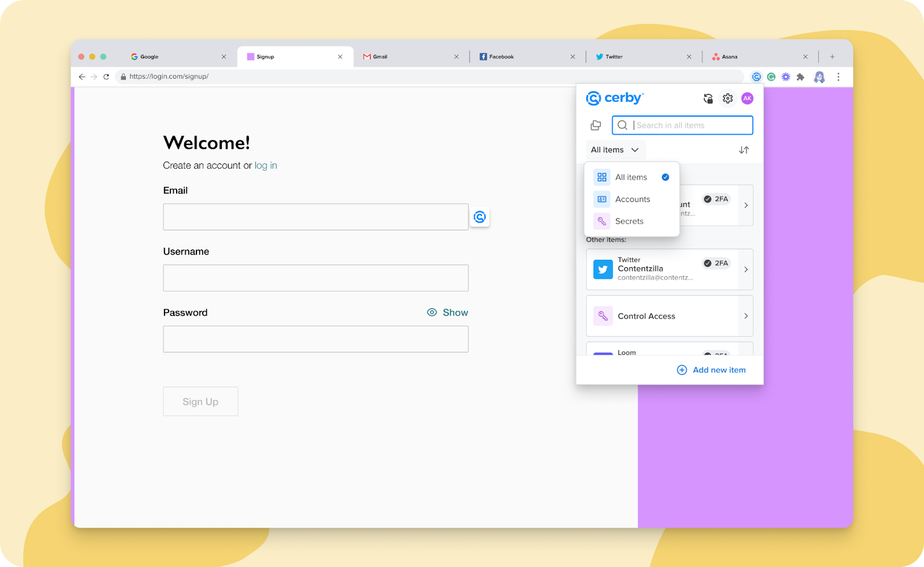924x567 pixels.
Task: Choose Accounts in the filter dropdown
Action: tap(632, 199)
